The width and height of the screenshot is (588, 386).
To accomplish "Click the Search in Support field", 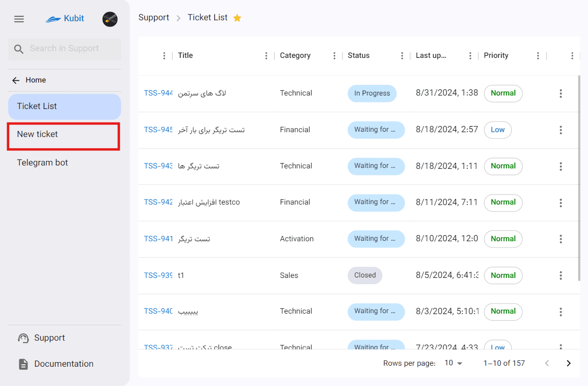I will click(x=65, y=49).
